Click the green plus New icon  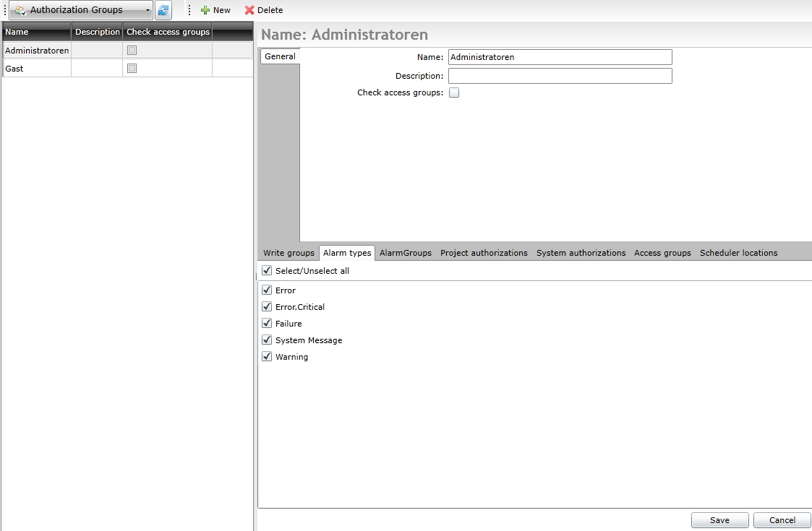(x=205, y=10)
